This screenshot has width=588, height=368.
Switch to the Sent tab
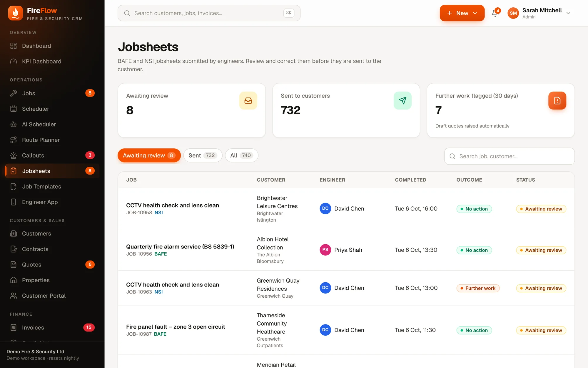(x=203, y=155)
